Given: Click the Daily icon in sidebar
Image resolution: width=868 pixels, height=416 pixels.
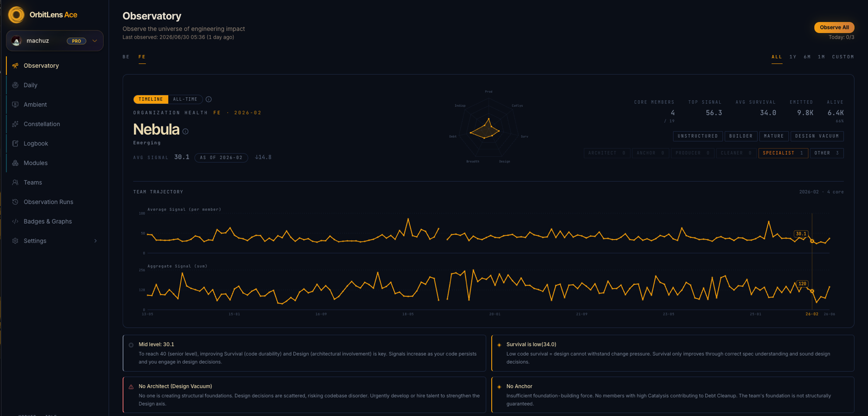Looking at the screenshot, I should pos(15,85).
